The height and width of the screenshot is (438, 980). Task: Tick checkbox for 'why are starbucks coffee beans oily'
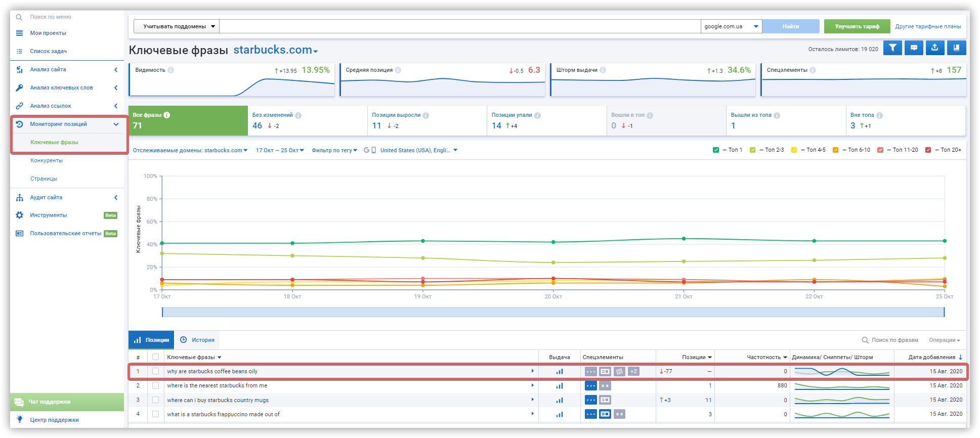tap(156, 371)
